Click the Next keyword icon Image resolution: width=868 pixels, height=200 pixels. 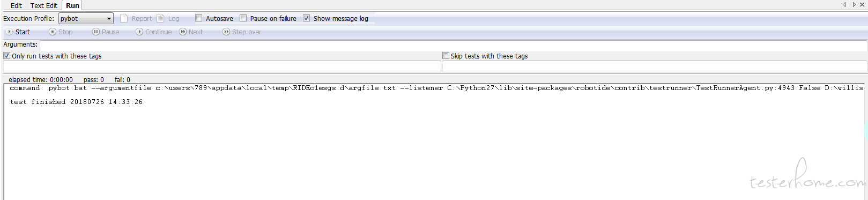(x=183, y=32)
